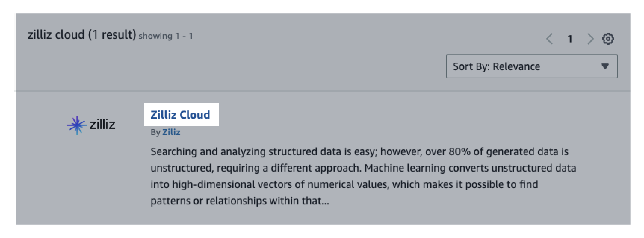Click the '(1 result)' count text
Viewport: 644px width, 238px height.
coord(112,35)
